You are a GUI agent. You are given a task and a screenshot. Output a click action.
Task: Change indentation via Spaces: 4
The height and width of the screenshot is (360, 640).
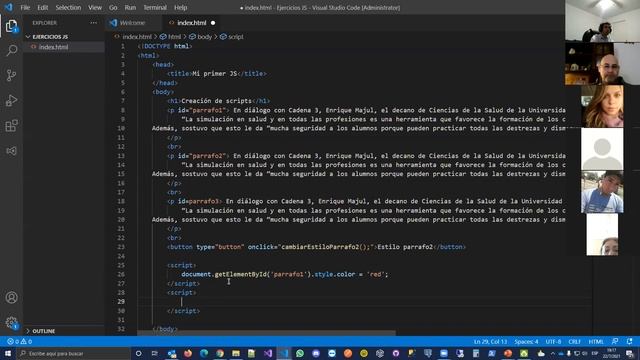coord(526,342)
